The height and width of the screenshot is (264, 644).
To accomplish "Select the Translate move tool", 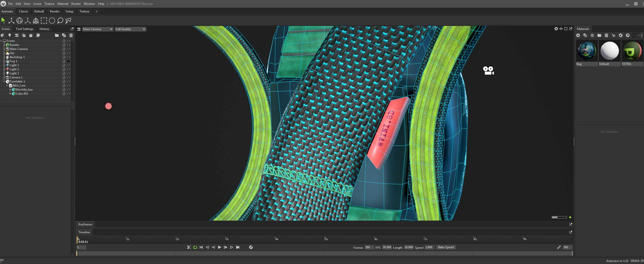I will coord(11,21).
